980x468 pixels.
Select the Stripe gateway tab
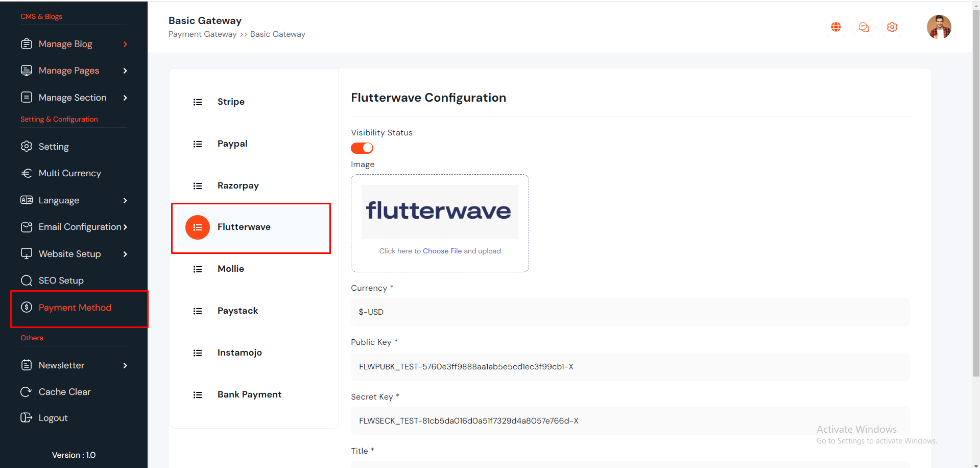pyautogui.click(x=231, y=102)
